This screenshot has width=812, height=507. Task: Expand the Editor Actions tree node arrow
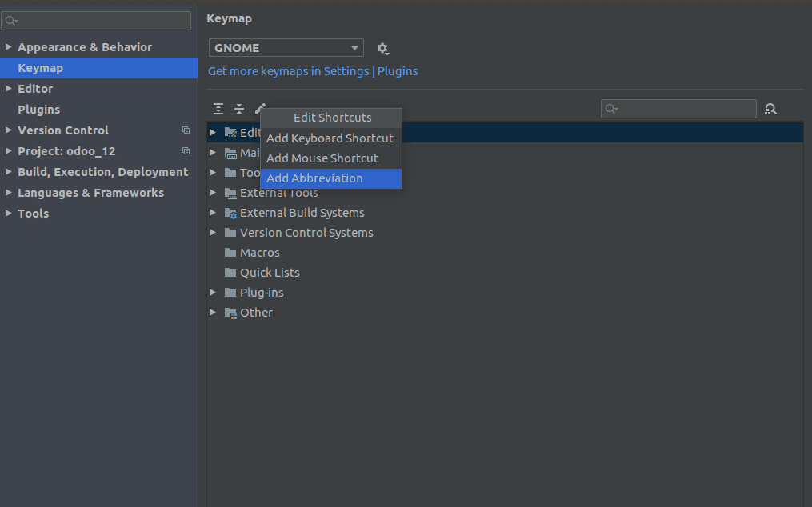point(212,132)
